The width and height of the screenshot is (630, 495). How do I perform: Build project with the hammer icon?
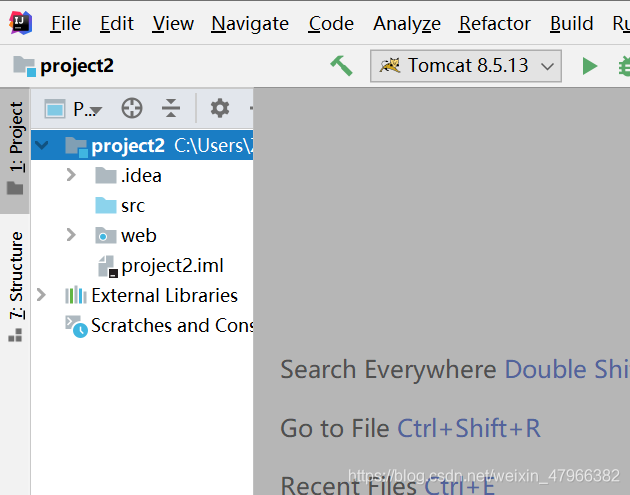342,65
